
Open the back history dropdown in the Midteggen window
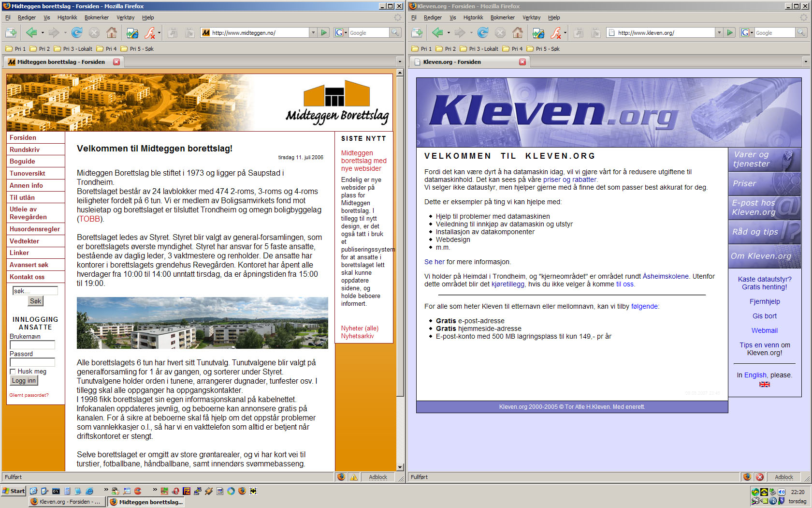point(43,33)
